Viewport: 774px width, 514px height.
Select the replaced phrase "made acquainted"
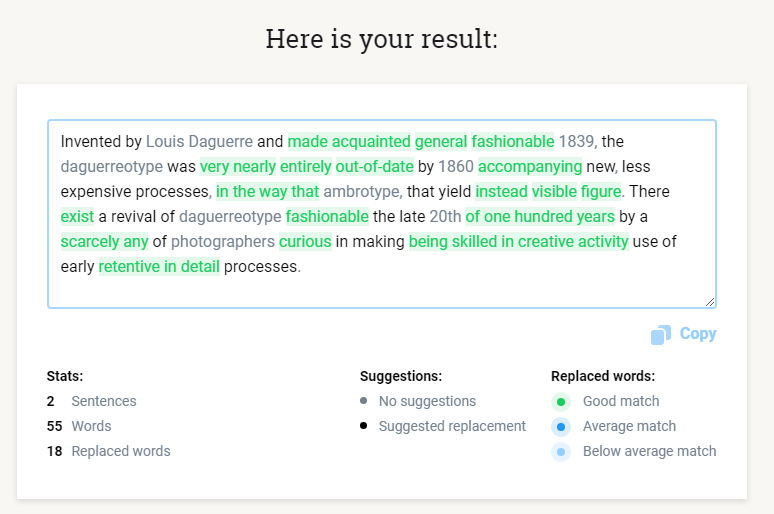[x=349, y=141]
